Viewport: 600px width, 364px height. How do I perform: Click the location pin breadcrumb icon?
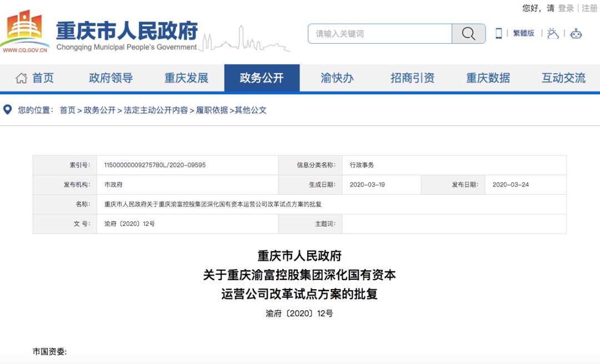click(8, 110)
